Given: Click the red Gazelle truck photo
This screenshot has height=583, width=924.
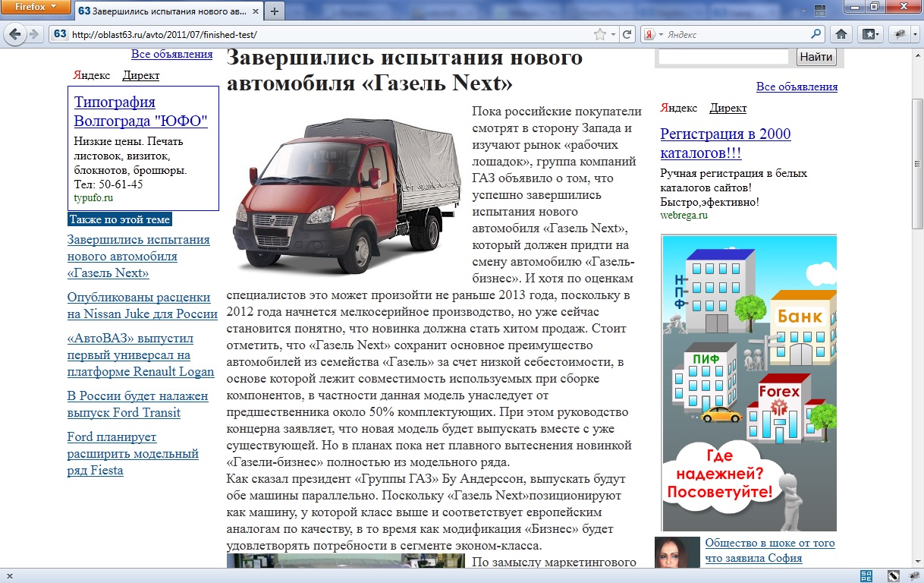Looking at the screenshot, I should point(347,194).
